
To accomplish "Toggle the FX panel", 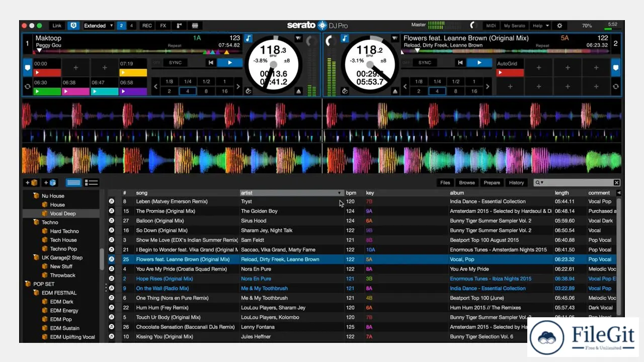I will pyautogui.click(x=163, y=26).
